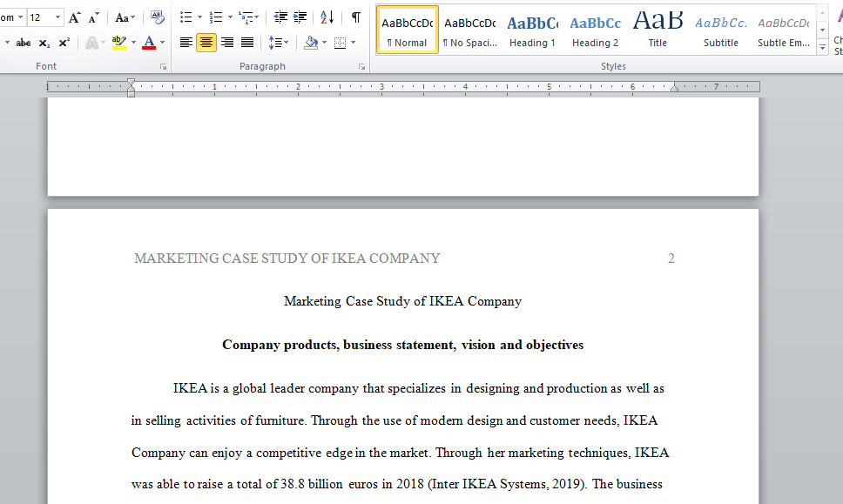
Task: Apply the red font color
Action: coord(149,43)
